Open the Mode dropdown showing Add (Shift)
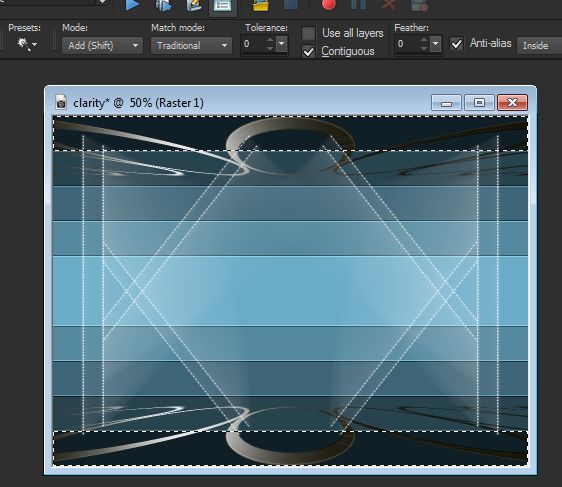Viewport: 562px width, 487px height. pos(102,46)
